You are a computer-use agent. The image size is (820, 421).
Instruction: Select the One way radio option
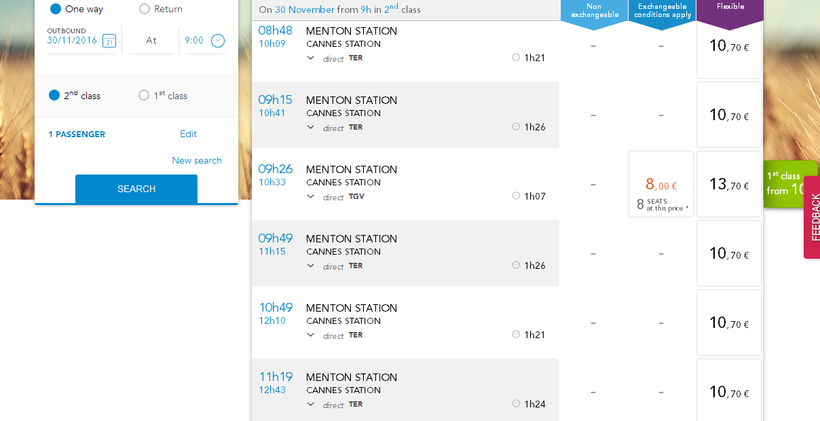(56, 9)
